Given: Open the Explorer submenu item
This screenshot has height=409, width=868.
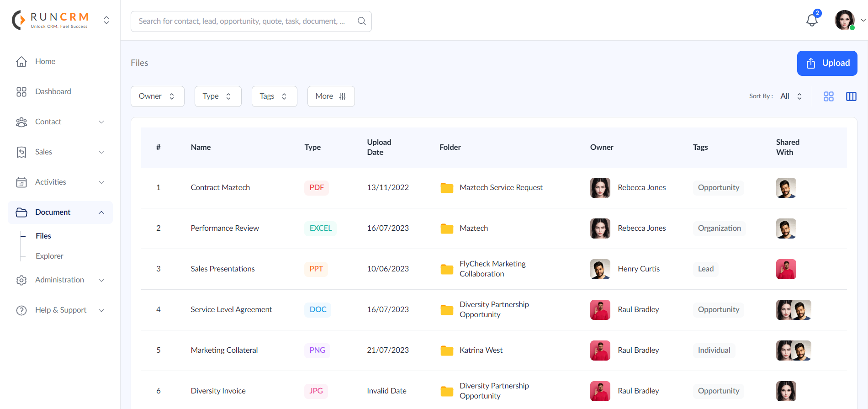Looking at the screenshot, I should [x=49, y=256].
